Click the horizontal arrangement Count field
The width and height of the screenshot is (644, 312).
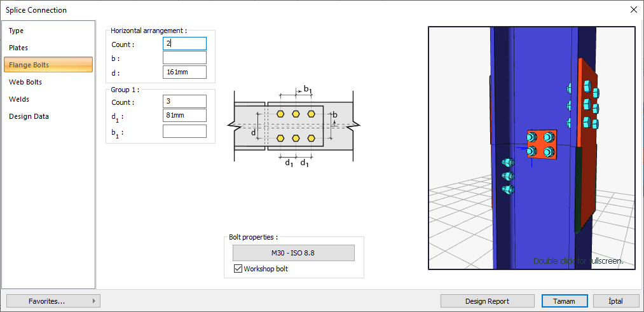(x=184, y=44)
